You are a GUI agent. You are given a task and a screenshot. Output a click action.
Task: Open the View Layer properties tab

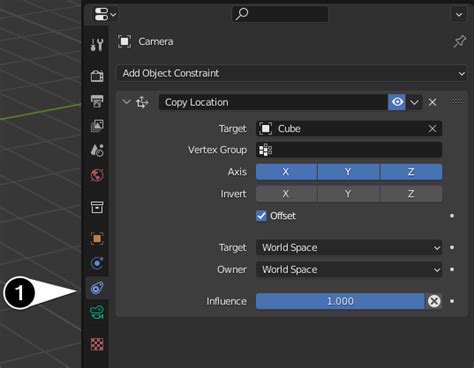pyautogui.click(x=97, y=126)
